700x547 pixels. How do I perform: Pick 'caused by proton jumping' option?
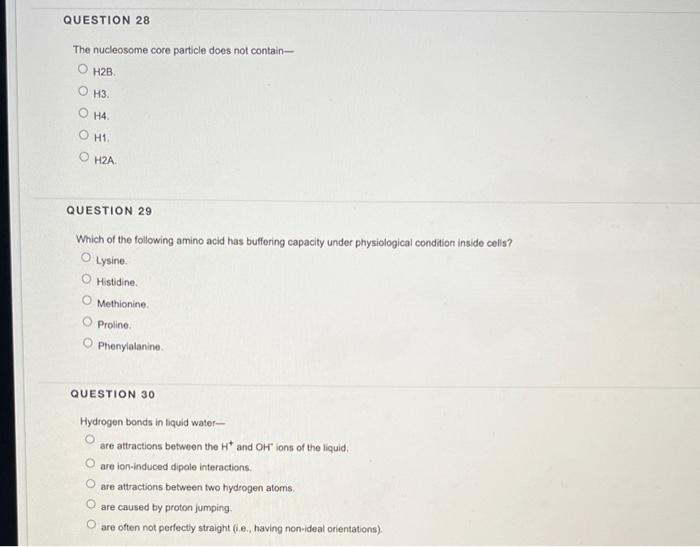[91, 504]
